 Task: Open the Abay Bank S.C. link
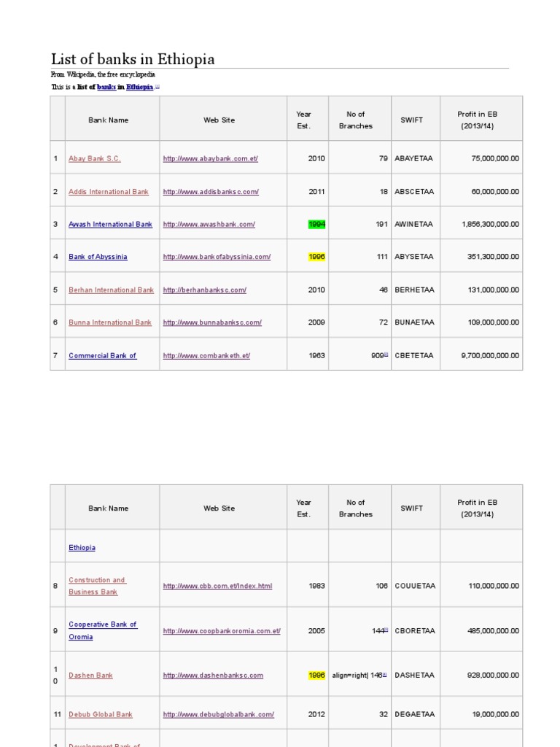tap(95, 158)
